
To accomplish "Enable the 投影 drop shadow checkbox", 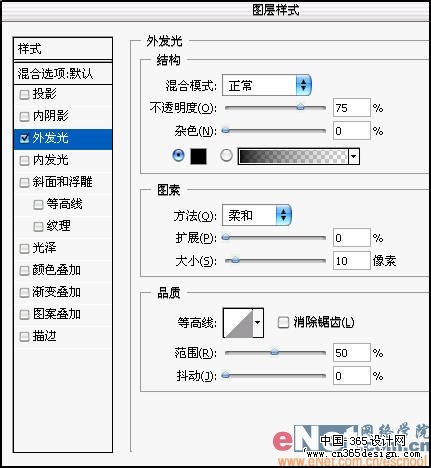I will click(24, 95).
